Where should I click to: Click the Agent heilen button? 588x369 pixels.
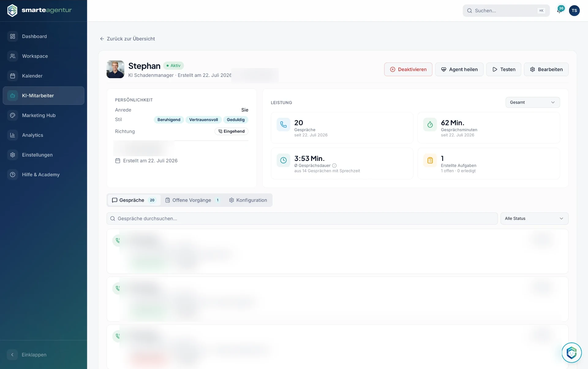459,69
